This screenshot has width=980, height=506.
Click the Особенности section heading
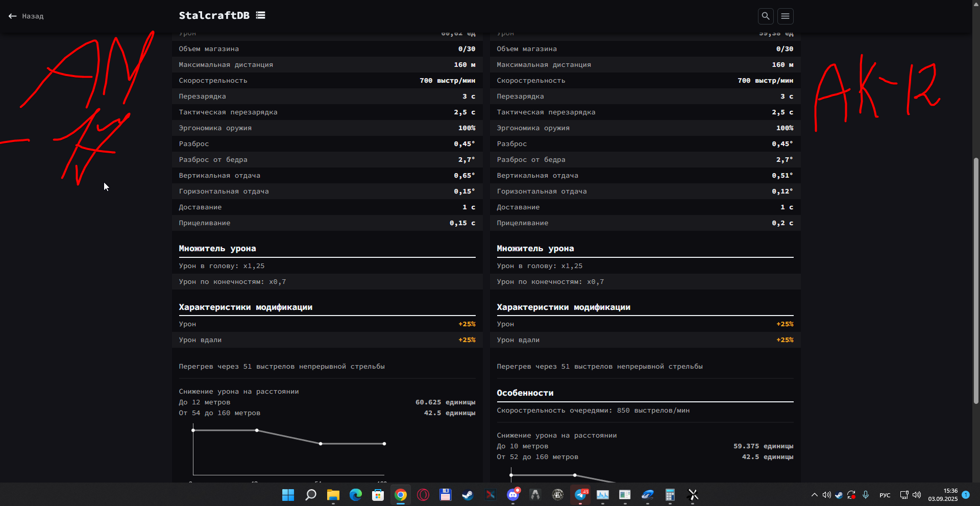[525, 393]
